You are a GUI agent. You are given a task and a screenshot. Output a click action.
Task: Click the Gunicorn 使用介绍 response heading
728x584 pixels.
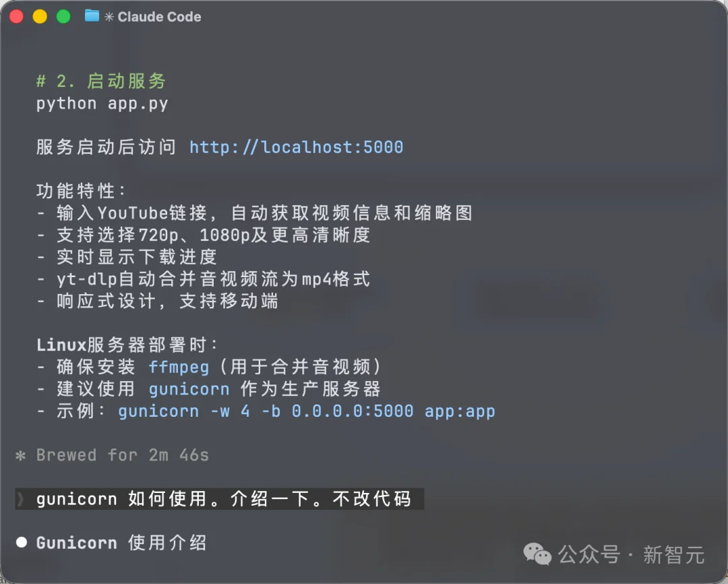[x=121, y=543]
